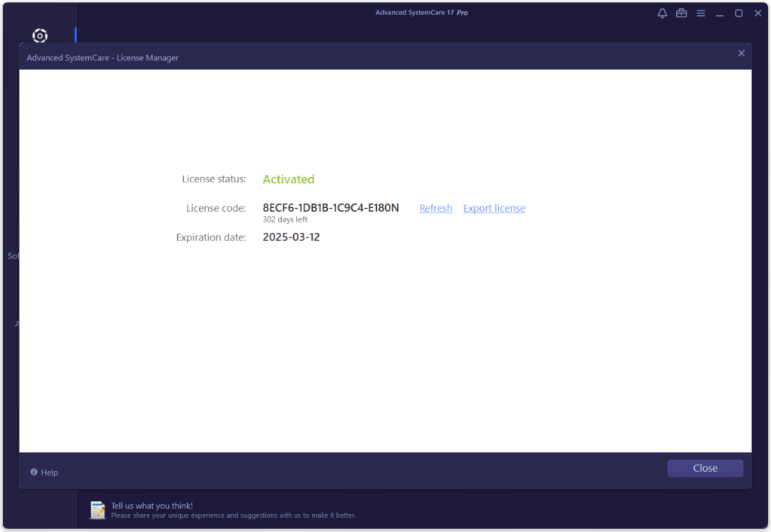Minimize the Advanced SystemCare window
The image size is (771, 532).
(x=720, y=14)
